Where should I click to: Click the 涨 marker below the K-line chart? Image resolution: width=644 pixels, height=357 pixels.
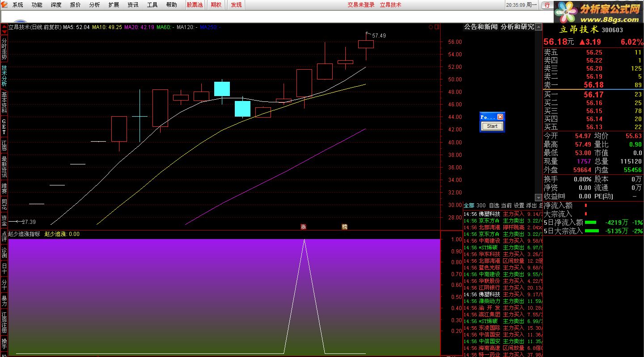click(x=303, y=227)
